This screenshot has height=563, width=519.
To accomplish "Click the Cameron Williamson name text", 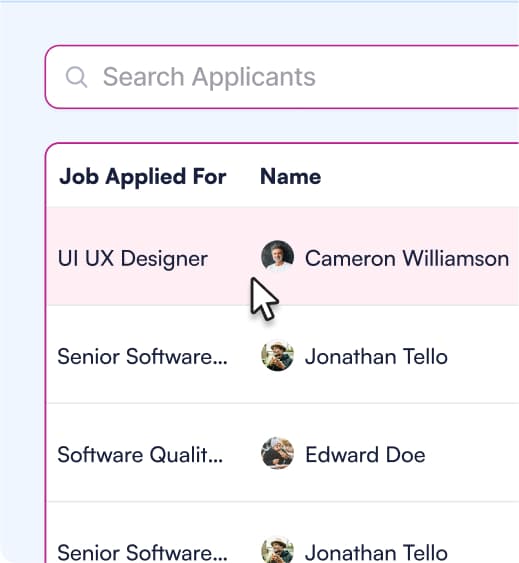I will coord(407,258).
